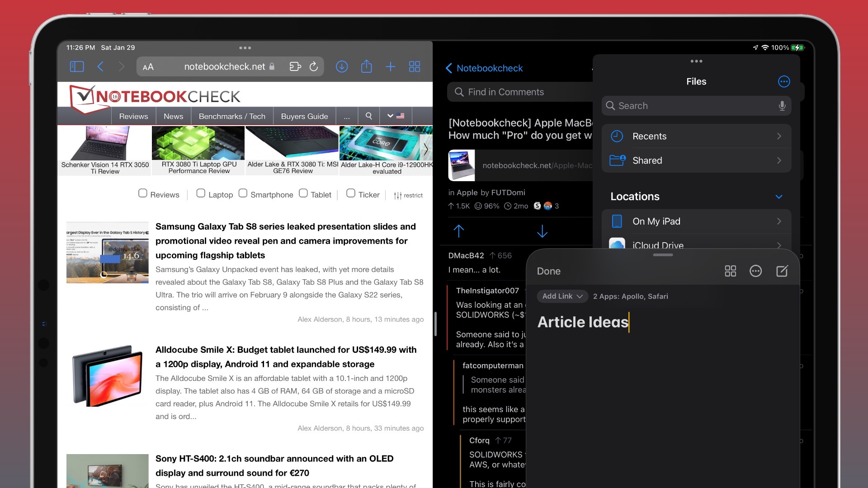Viewport: 868px width, 488px height.
Task: Tap the downvote arrow in Apollo
Action: (x=542, y=231)
